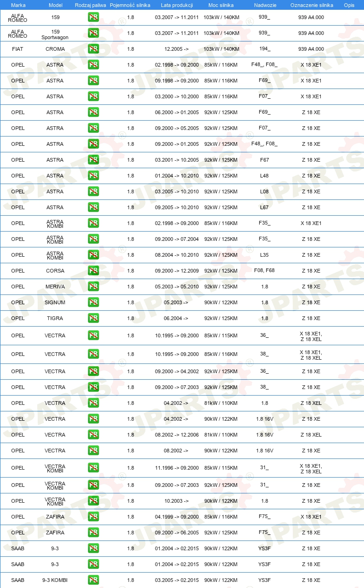Select the "9-3 KOMBI" model cell
The image size is (364, 588).
click(55, 580)
